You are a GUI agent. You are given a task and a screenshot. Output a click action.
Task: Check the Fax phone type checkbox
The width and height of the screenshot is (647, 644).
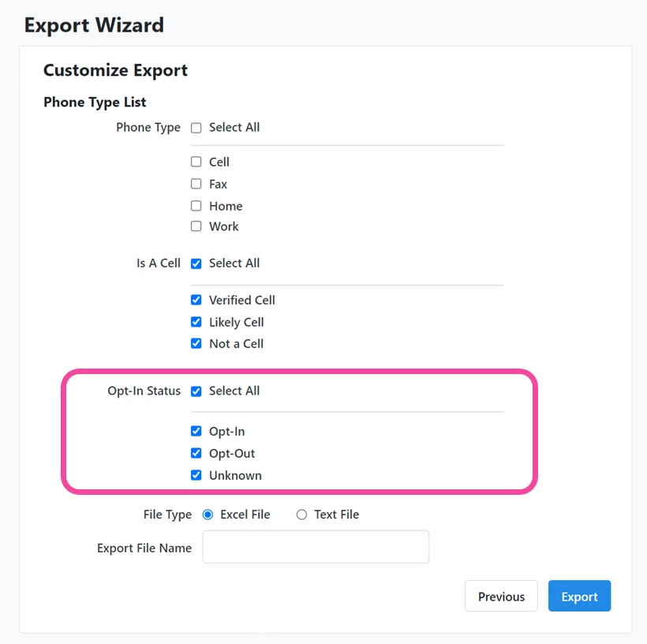(196, 184)
